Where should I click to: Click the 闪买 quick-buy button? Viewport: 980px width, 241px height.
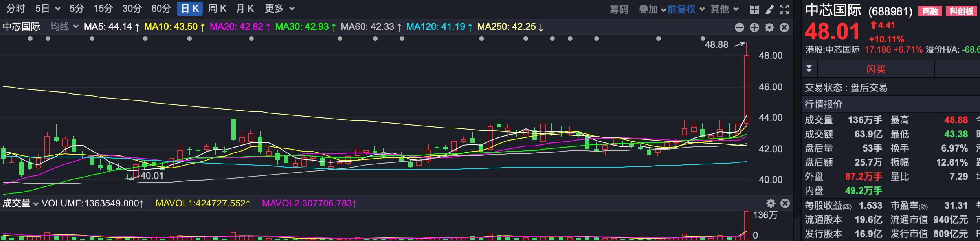click(876, 69)
